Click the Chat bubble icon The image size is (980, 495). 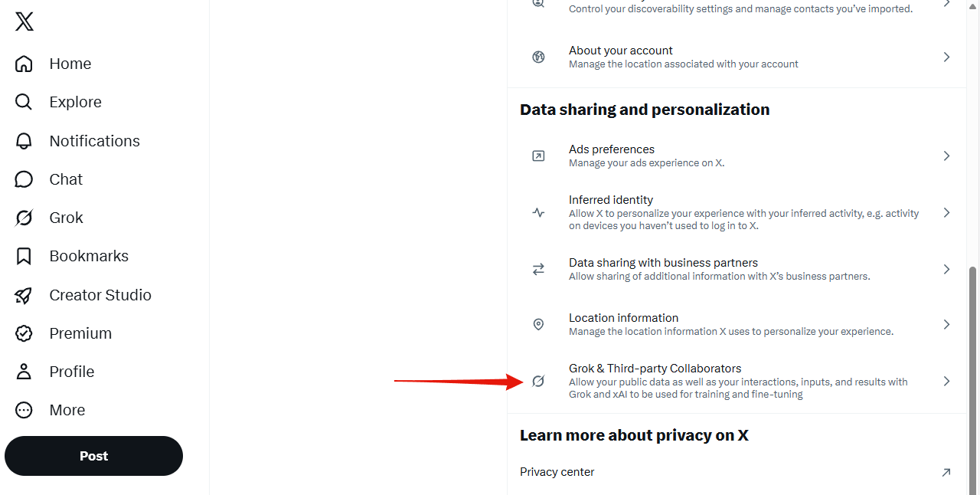(24, 179)
